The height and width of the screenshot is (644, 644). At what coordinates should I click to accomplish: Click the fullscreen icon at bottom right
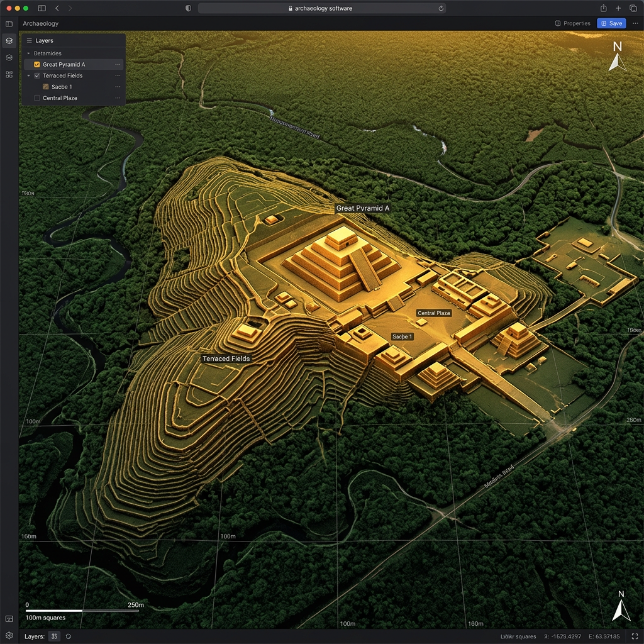[636, 636]
